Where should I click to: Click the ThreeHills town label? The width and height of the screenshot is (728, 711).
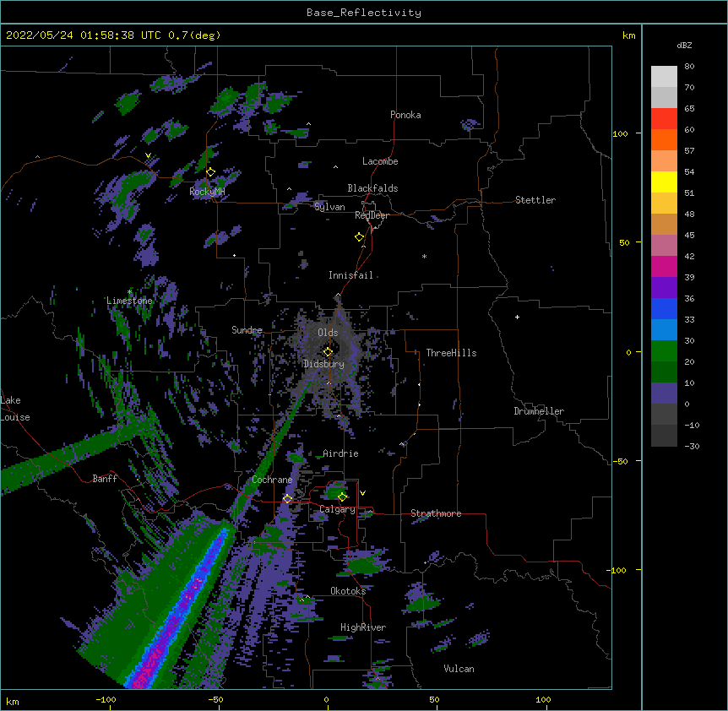coord(451,353)
